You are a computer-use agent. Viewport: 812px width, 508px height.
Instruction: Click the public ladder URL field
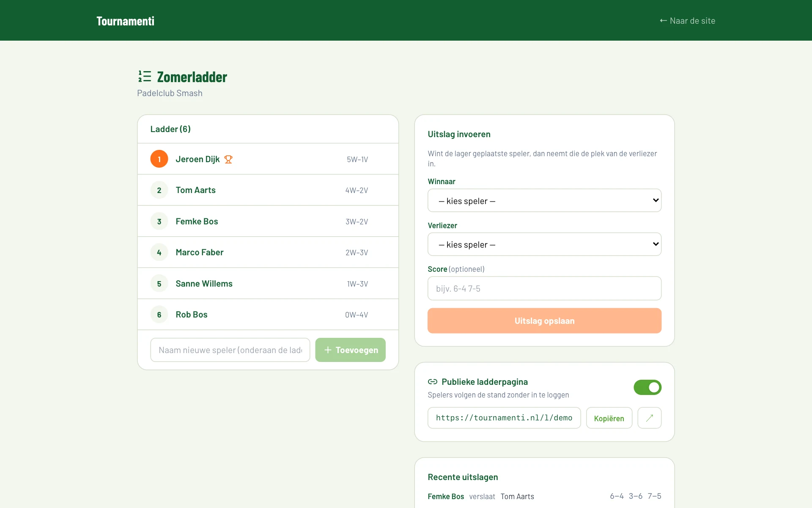[504, 418]
